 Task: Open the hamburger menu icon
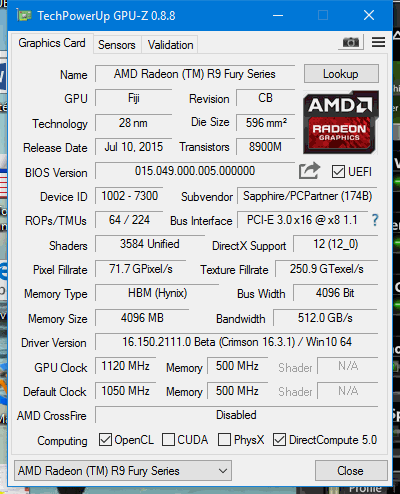point(378,42)
